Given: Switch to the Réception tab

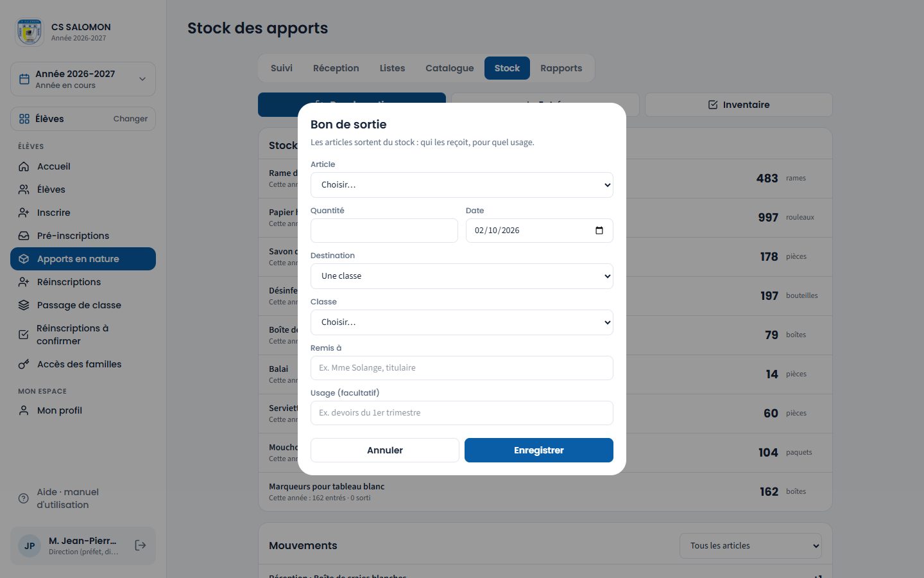Looking at the screenshot, I should [336, 68].
